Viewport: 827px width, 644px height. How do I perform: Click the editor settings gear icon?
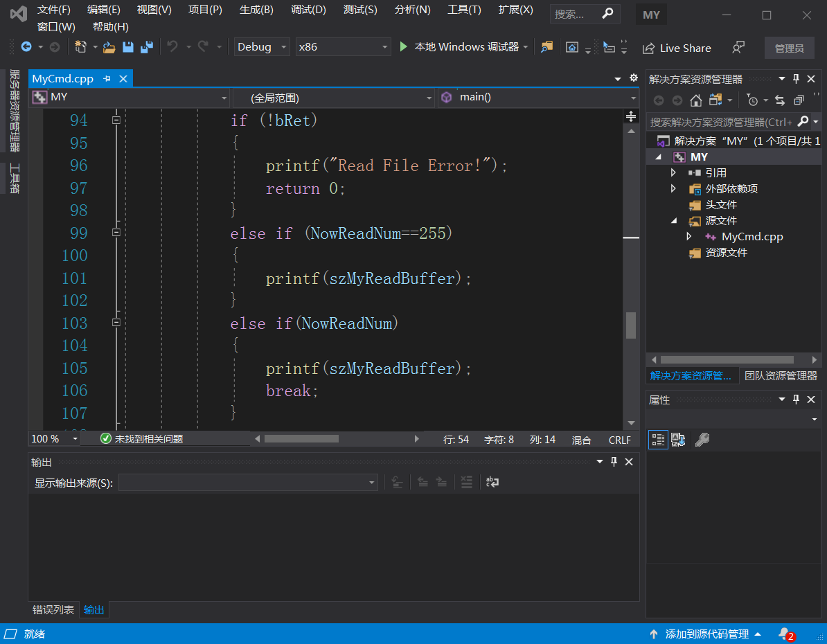634,78
